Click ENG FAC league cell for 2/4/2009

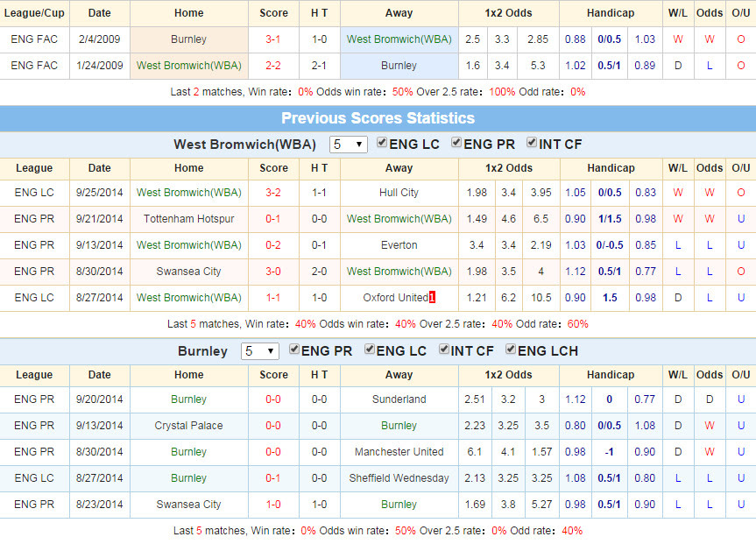pyautogui.click(x=34, y=39)
